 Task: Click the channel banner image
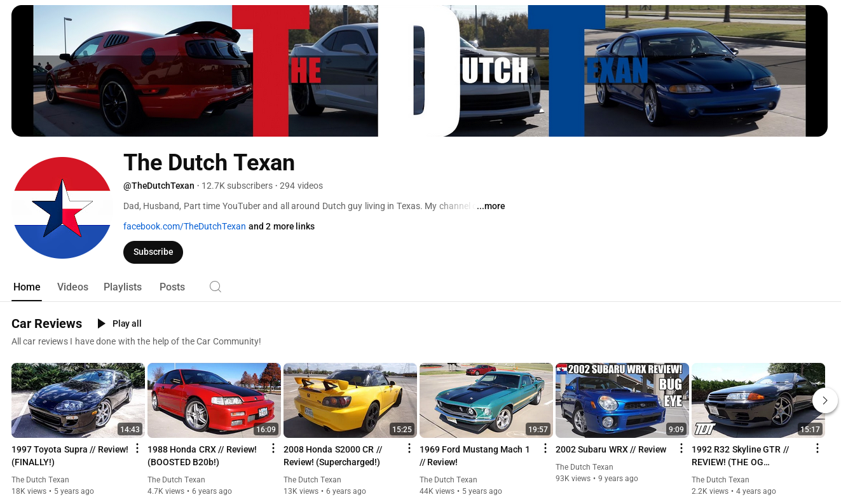tap(420, 71)
